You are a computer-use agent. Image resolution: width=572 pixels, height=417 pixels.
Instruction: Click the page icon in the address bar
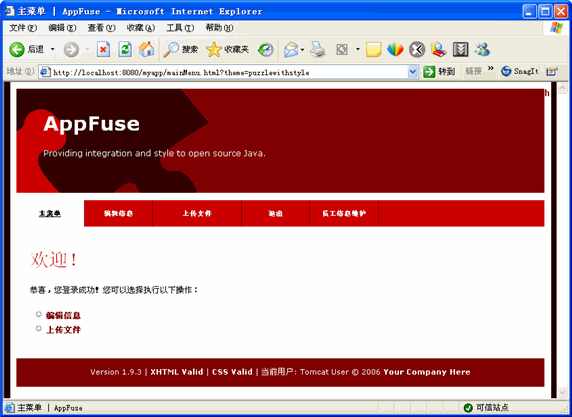tap(45, 72)
